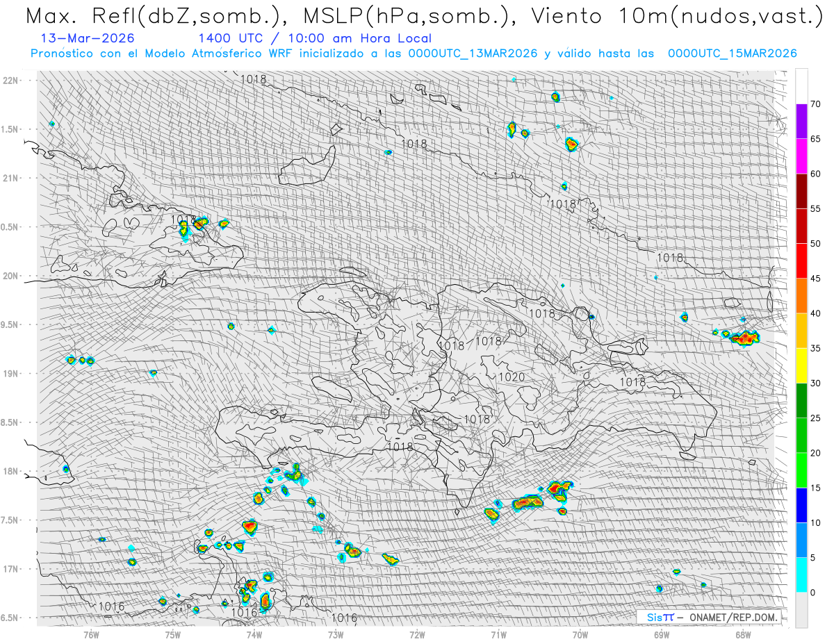The height and width of the screenshot is (644, 834).
Task: Click the colorbar tick label '45'
Action: 816,279
